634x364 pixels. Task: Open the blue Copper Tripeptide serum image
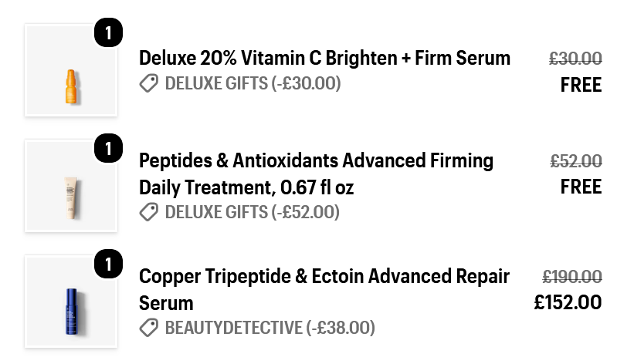tap(71, 302)
